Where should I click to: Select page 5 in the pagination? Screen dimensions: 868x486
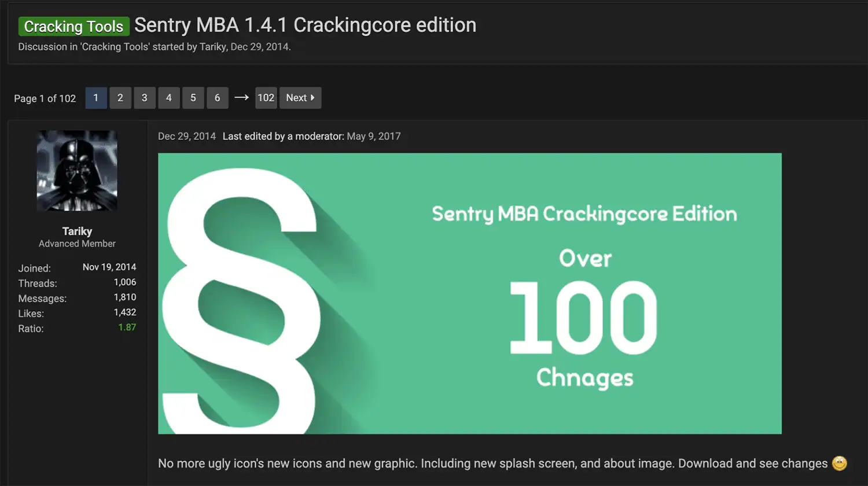click(193, 98)
